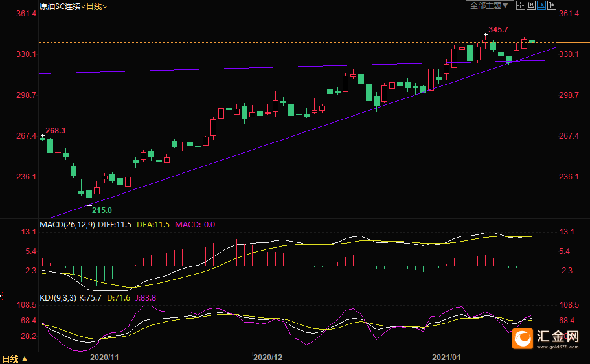590x364 pixels.
Task: Click the <日线> period label in chart title
Action: click(94, 6)
